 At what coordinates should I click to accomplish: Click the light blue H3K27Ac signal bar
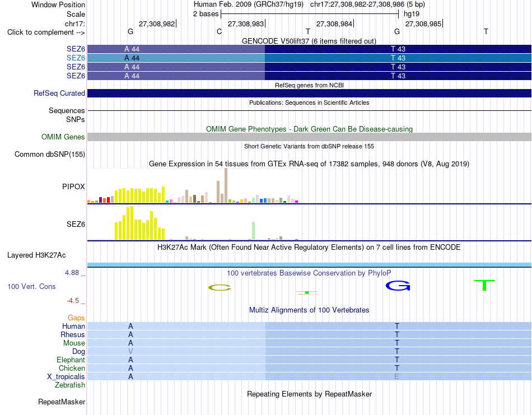point(309,265)
